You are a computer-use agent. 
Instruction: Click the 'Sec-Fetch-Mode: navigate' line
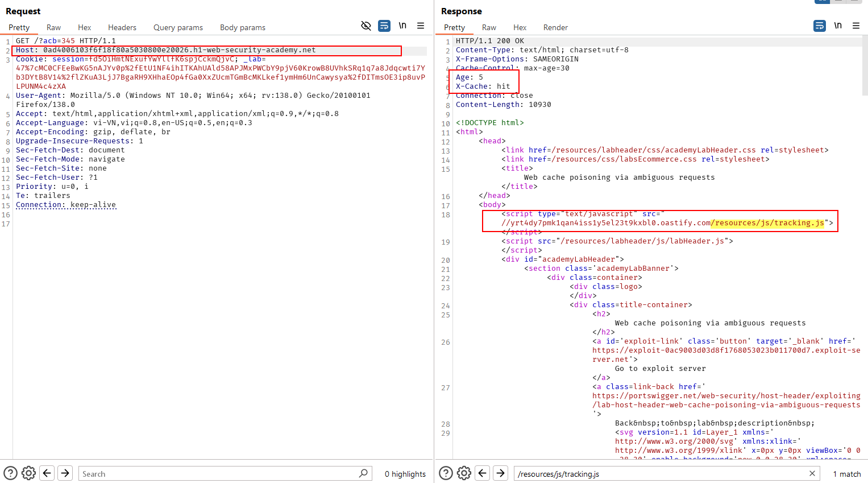pyautogui.click(x=70, y=159)
